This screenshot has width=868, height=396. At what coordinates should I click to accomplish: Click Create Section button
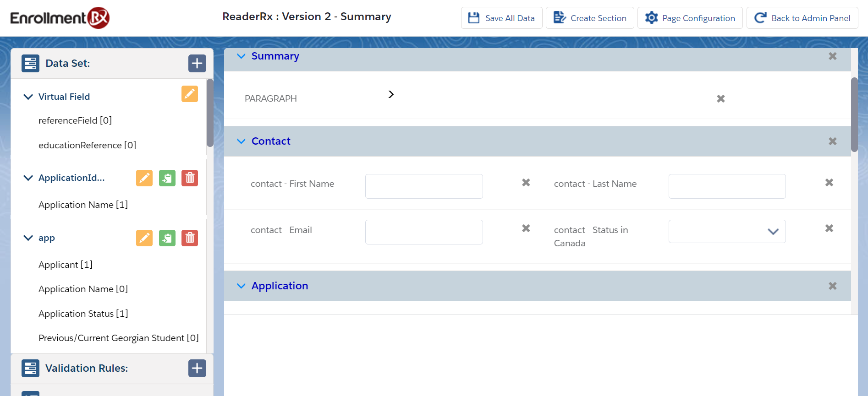(x=589, y=18)
